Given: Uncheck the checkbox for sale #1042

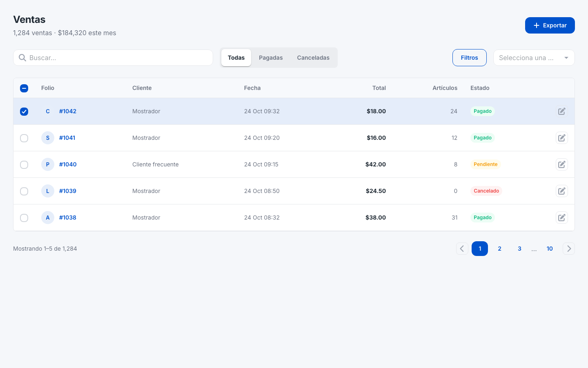Looking at the screenshot, I should pos(24,111).
